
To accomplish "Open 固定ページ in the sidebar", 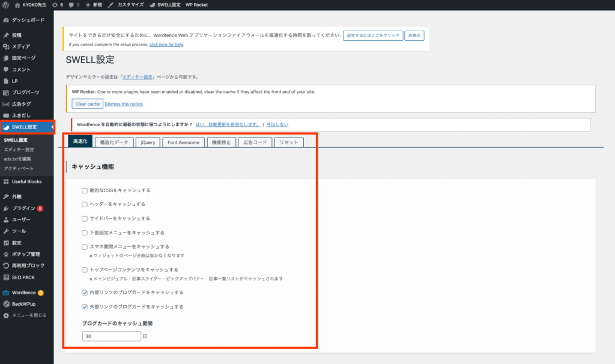I will [26, 58].
